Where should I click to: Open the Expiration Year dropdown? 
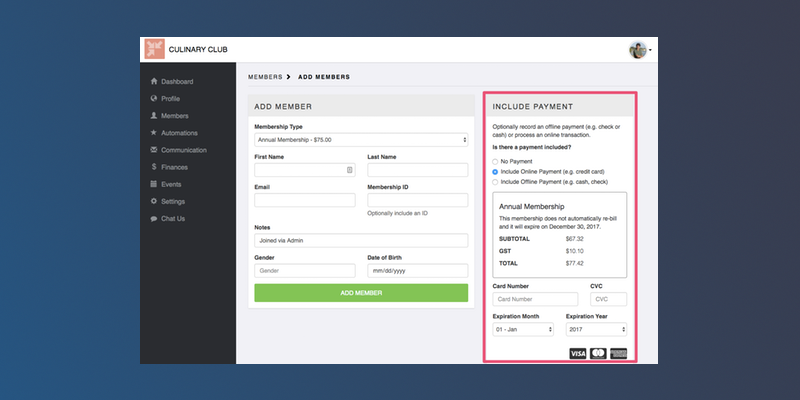[596, 330]
